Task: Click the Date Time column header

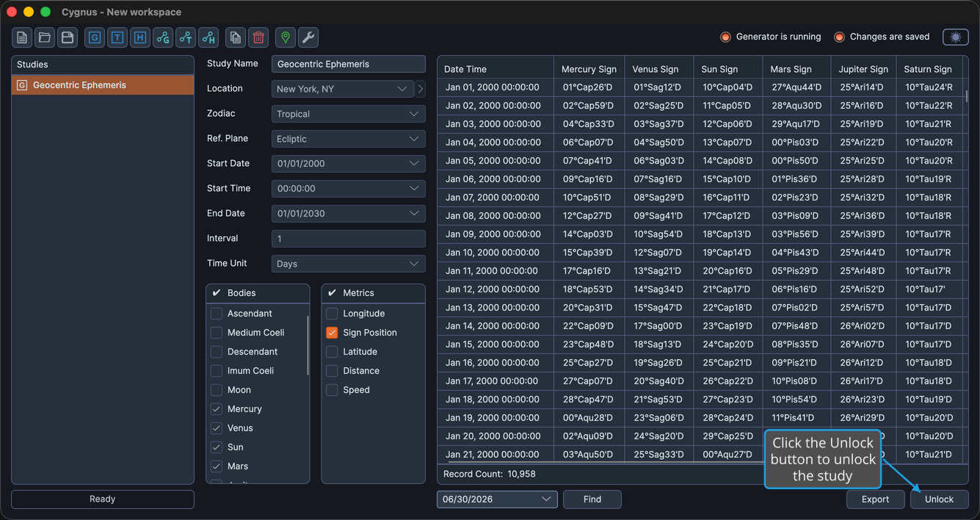Action: tap(496, 69)
